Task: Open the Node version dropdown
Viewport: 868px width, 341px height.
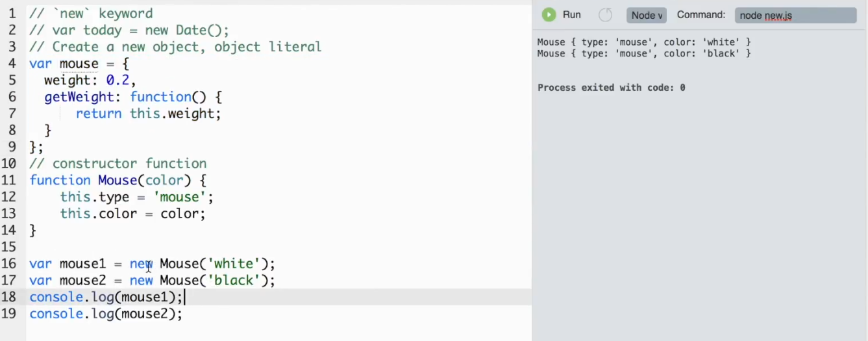Action: pyautogui.click(x=647, y=15)
